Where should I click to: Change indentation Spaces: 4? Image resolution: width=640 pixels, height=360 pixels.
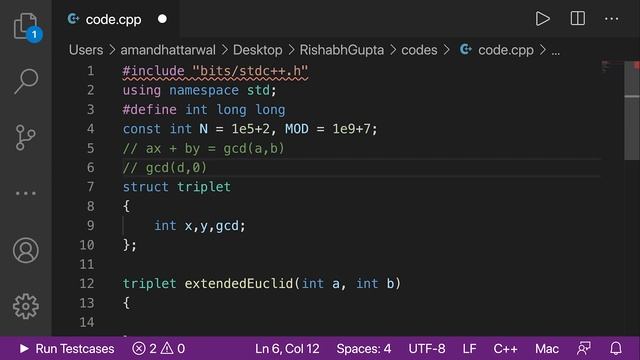pyautogui.click(x=364, y=349)
